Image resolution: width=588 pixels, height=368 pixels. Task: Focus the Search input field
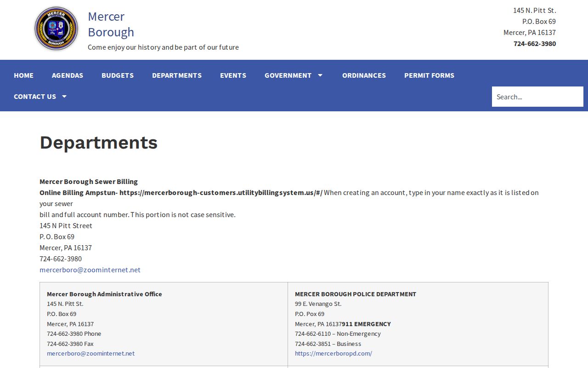(537, 97)
